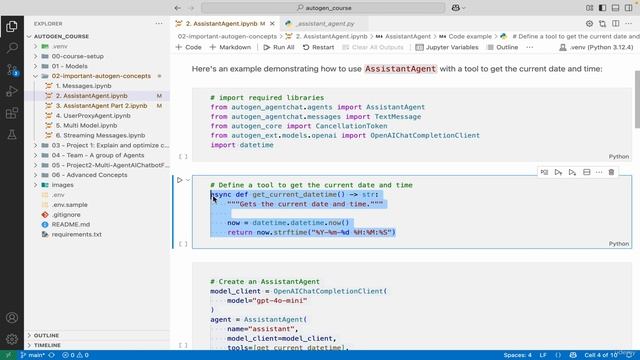This screenshot has height=360, width=640.
Task: Open the Extensions view icon
Action: (12, 113)
